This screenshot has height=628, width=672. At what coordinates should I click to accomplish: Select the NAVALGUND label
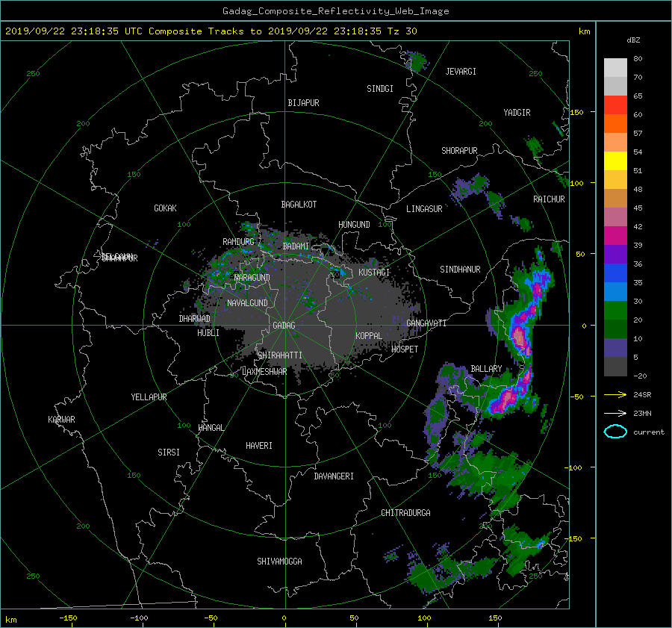pyautogui.click(x=247, y=302)
